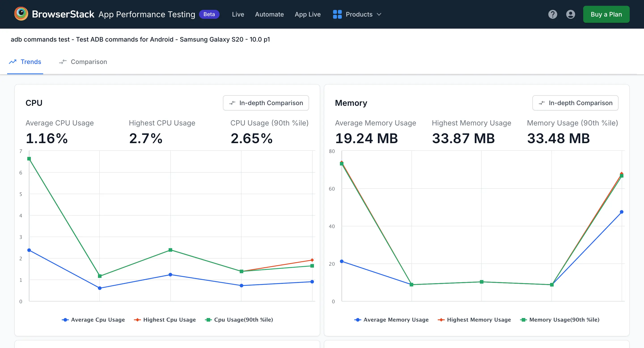This screenshot has width=644, height=348.
Task: Open the help question mark icon
Action: (x=553, y=14)
